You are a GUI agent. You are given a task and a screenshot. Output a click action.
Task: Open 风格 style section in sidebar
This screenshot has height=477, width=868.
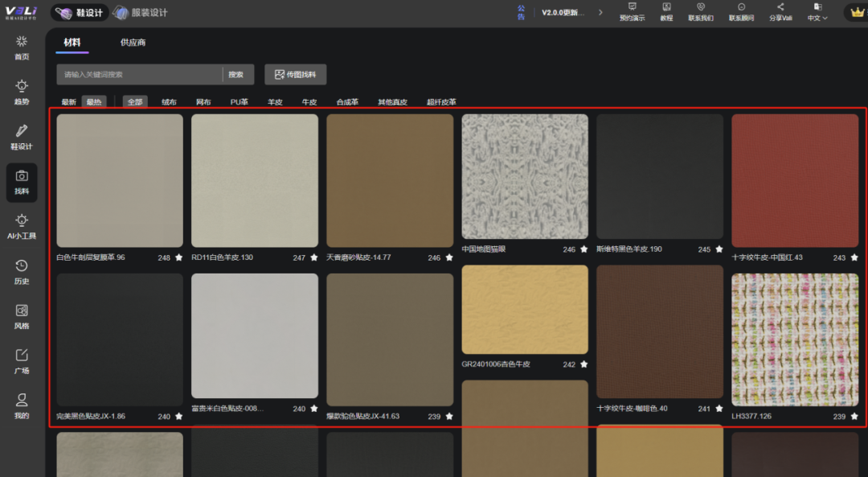pyautogui.click(x=22, y=317)
